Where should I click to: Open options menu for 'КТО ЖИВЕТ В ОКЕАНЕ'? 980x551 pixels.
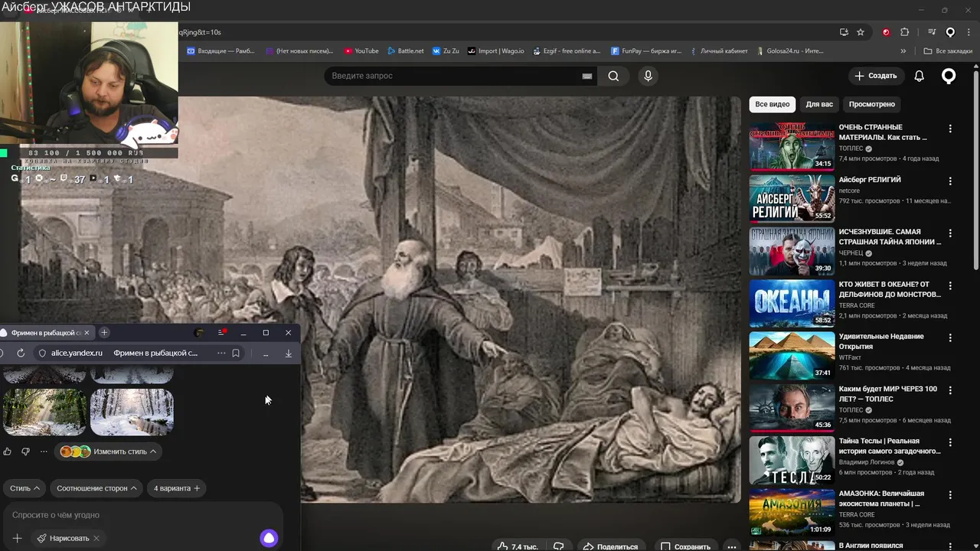coord(950,285)
